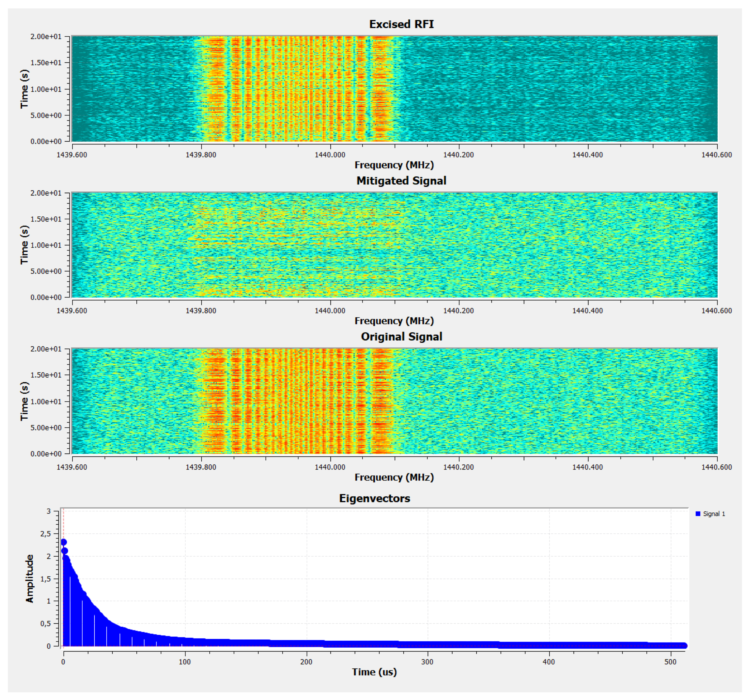Click the Mitigated Signal plot title

[x=401, y=181]
